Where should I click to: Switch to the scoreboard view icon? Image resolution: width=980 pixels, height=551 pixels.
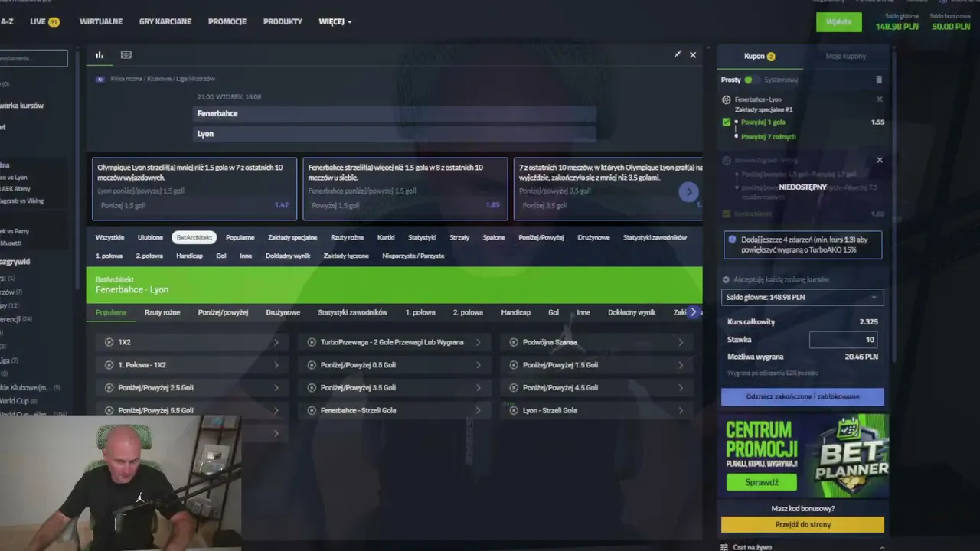[126, 55]
